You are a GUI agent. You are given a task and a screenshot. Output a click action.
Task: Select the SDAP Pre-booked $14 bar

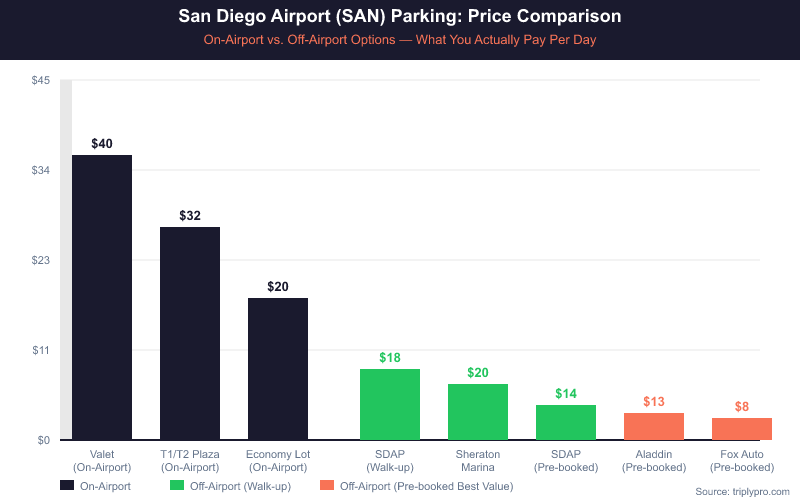(x=566, y=422)
